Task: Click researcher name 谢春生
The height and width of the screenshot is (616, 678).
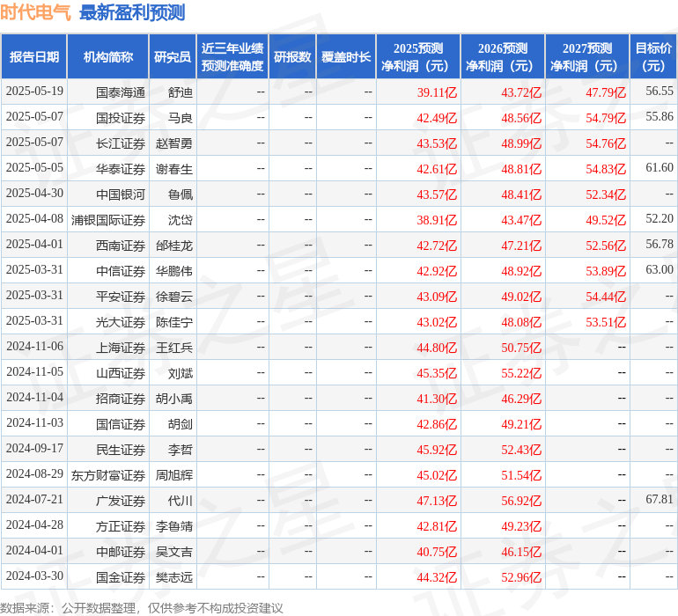Action: pyautogui.click(x=174, y=169)
